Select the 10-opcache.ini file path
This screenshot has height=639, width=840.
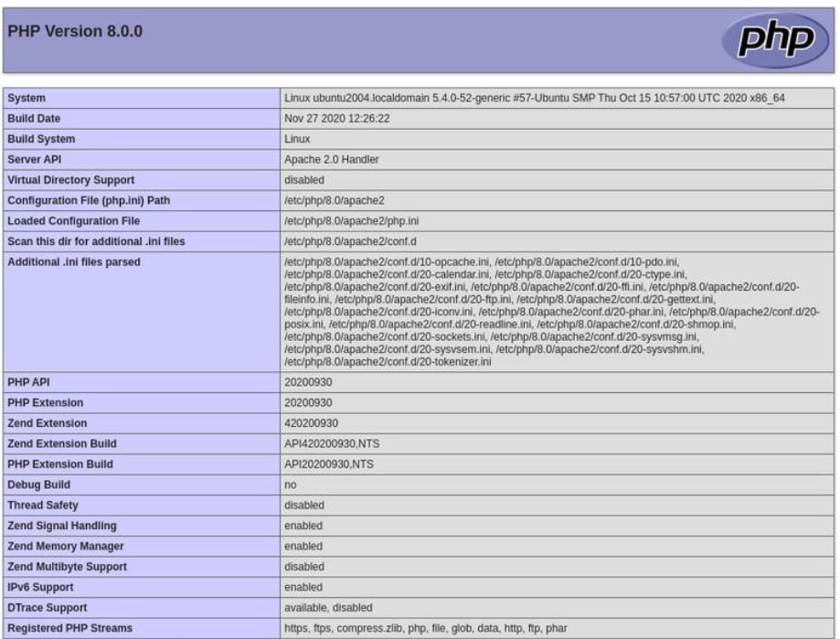387,262
